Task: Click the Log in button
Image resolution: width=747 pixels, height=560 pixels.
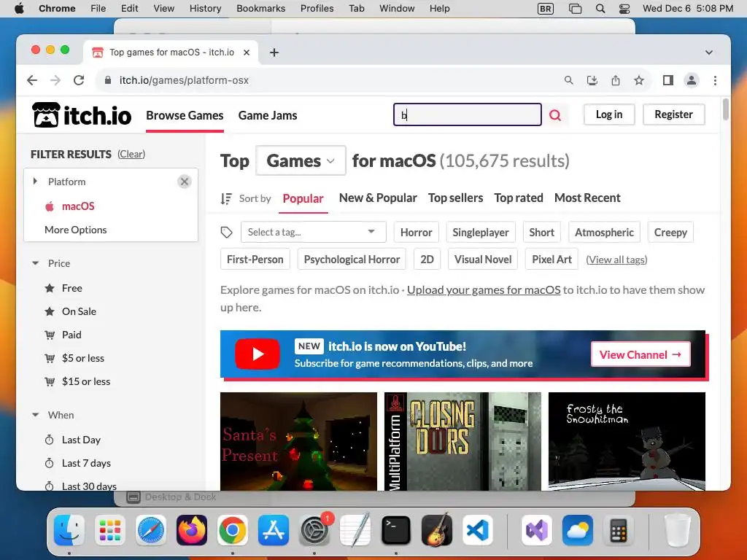Action: (x=609, y=114)
